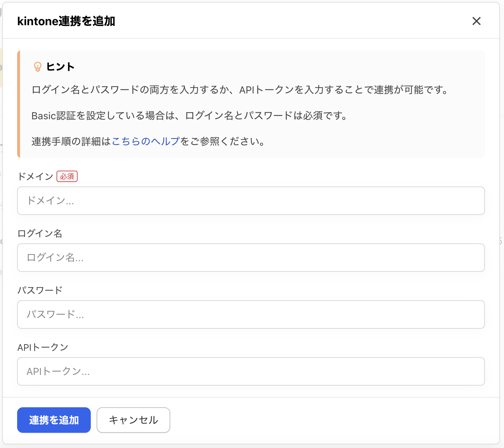Click the 必須 badge next to ドメイン
504x448 pixels.
click(x=67, y=176)
